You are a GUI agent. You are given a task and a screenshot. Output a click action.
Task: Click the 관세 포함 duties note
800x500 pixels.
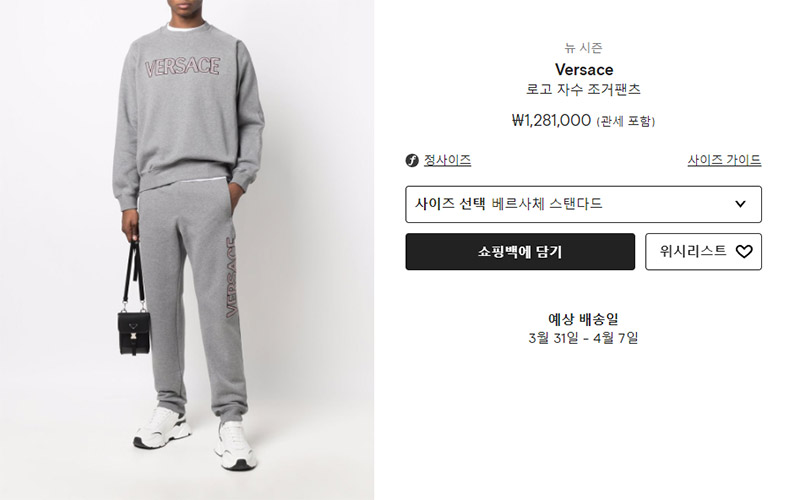626,121
